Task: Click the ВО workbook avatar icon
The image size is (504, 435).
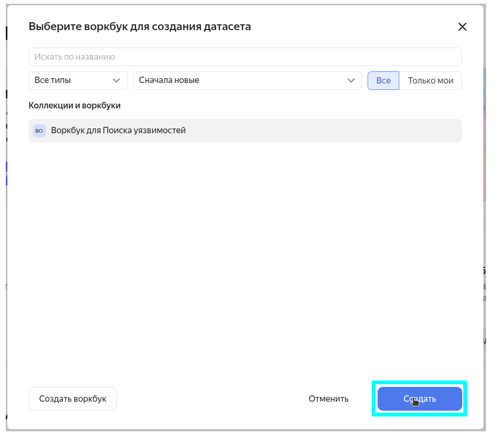Action: pos(39,131)
